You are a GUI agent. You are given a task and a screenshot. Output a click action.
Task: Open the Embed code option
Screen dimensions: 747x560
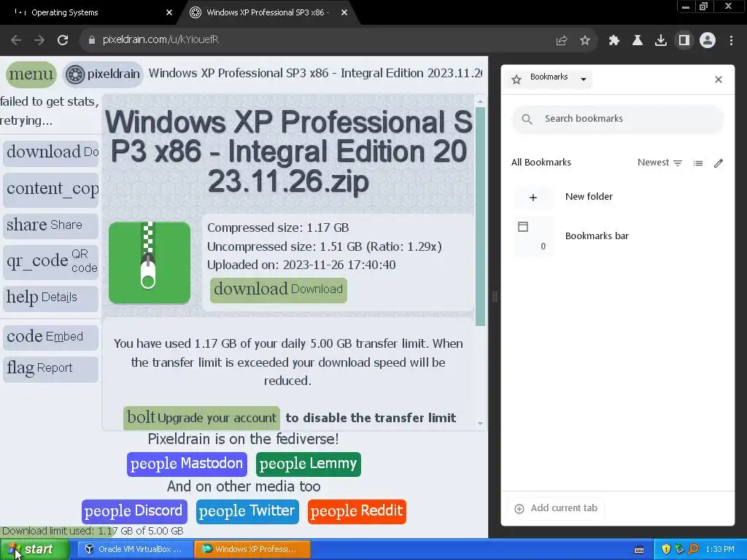tap(50, 337)
